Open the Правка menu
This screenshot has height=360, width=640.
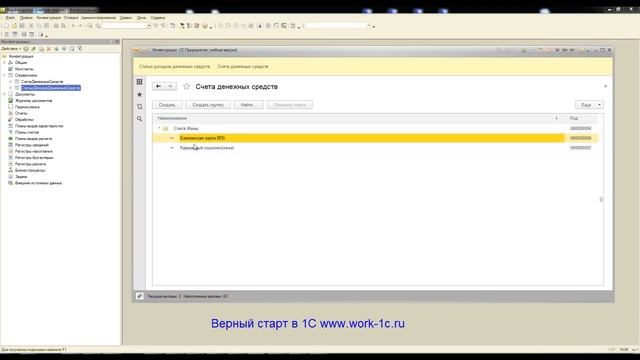click(x=26, y=18)
